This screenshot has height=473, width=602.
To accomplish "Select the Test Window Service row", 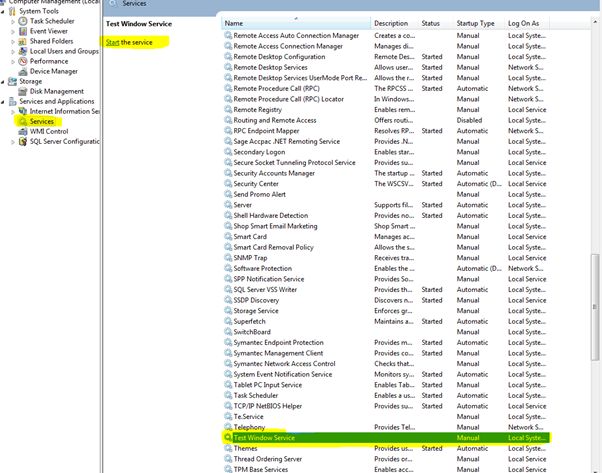I will click(386, 438).
